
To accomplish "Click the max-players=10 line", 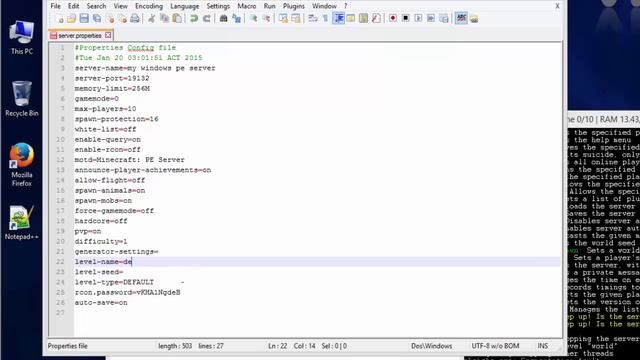I will pos(105,109).
